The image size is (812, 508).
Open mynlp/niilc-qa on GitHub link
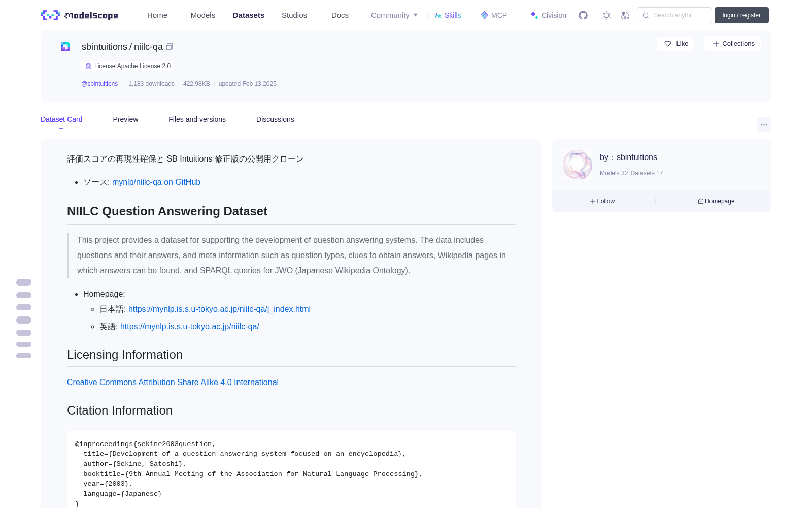(x=156, y=182)
